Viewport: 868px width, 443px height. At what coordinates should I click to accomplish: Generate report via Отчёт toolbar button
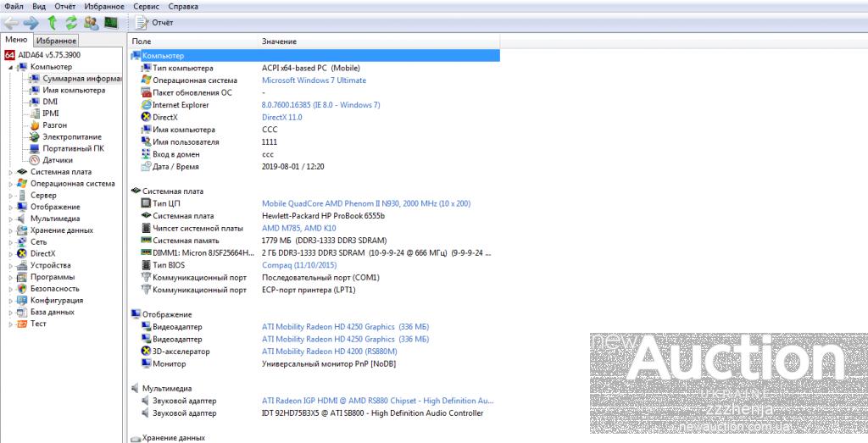(155, 23)
